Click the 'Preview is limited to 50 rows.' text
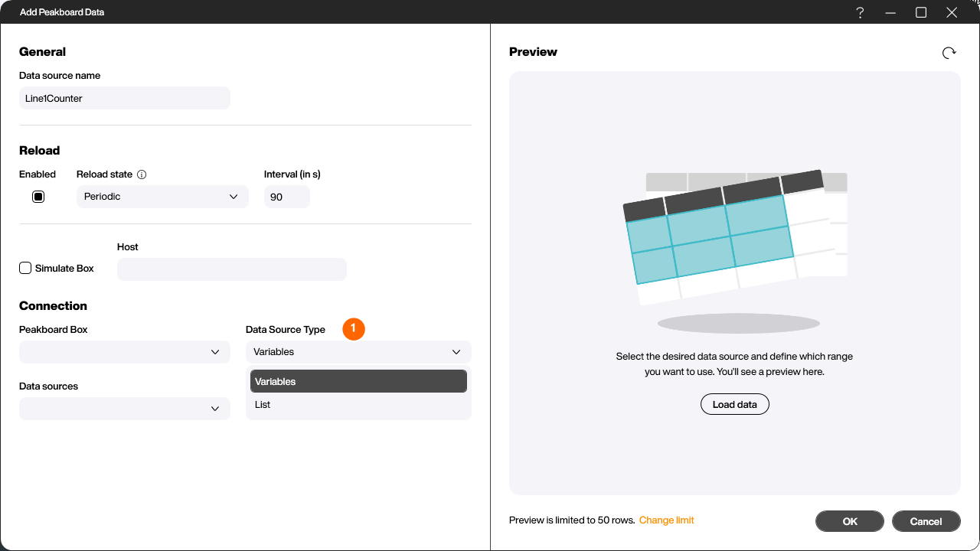The width and height of the screenshot is (980, 551). point(572,520)
